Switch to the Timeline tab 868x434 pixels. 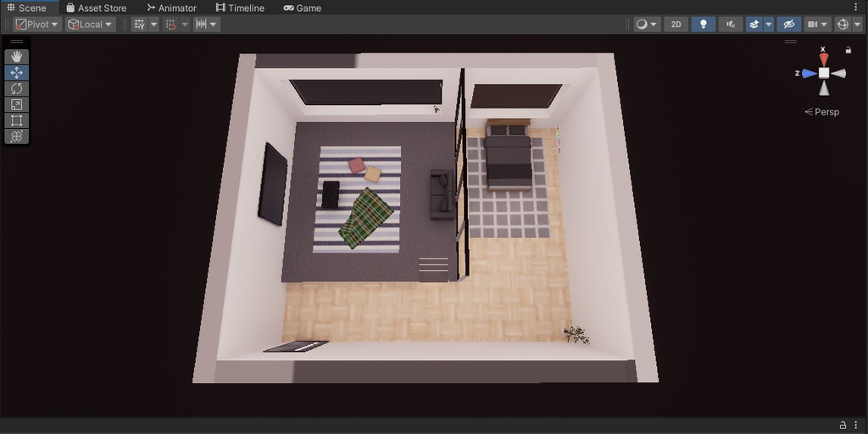coord(240,8)
